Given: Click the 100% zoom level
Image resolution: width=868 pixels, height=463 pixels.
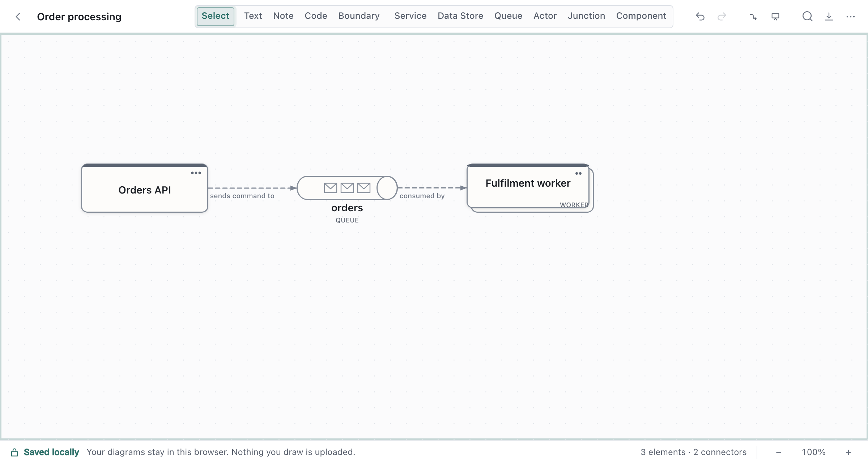Looking at the screenshot, I should tap(814, 452).
